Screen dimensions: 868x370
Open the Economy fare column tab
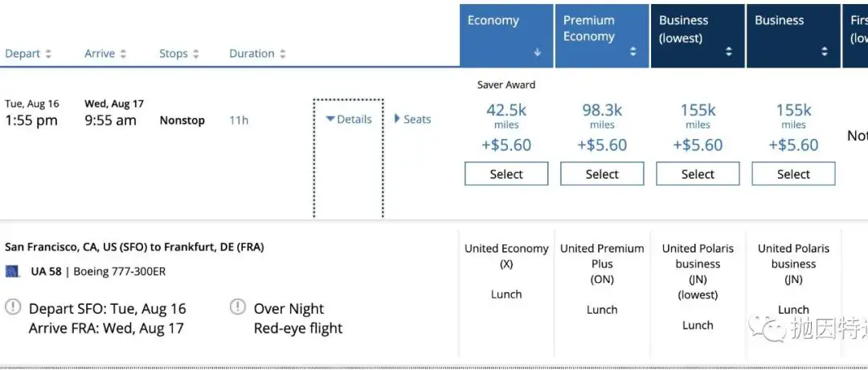(x=493, y=22)
